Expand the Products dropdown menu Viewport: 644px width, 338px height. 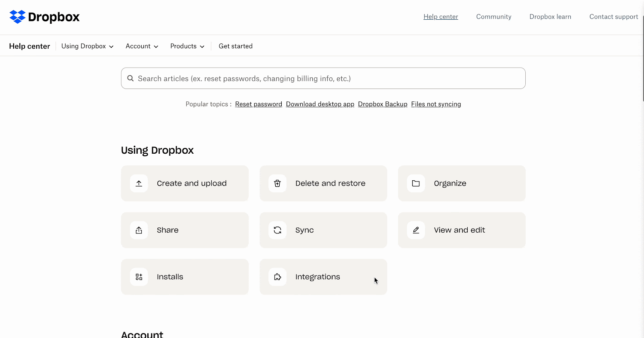pyautogui.click(x=187, y=46)
